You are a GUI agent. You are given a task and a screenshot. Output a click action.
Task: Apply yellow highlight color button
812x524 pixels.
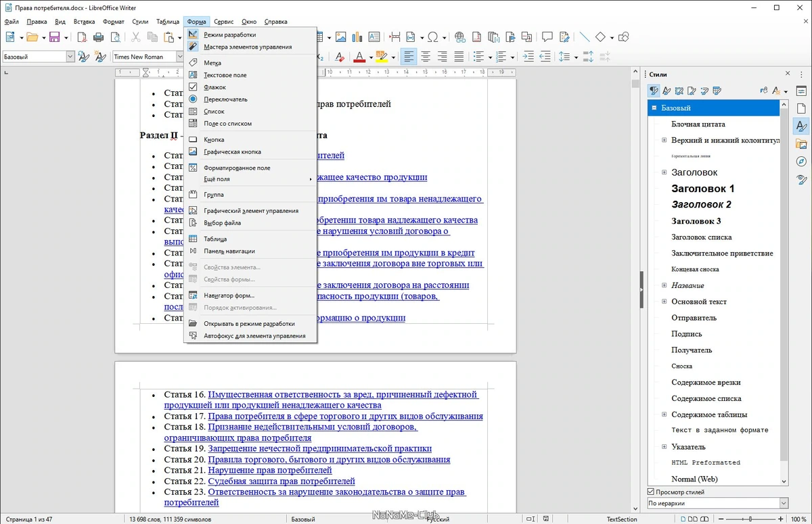[x=381, y=57]
